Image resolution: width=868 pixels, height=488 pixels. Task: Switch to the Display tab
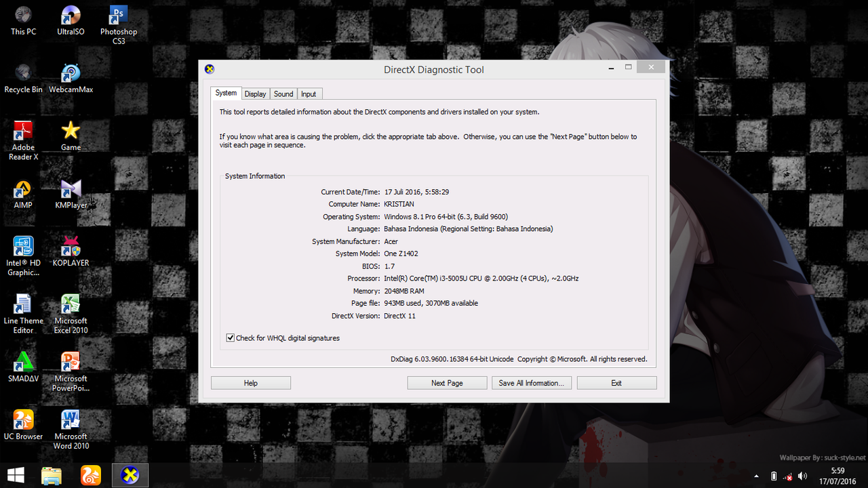click(255, 94)
